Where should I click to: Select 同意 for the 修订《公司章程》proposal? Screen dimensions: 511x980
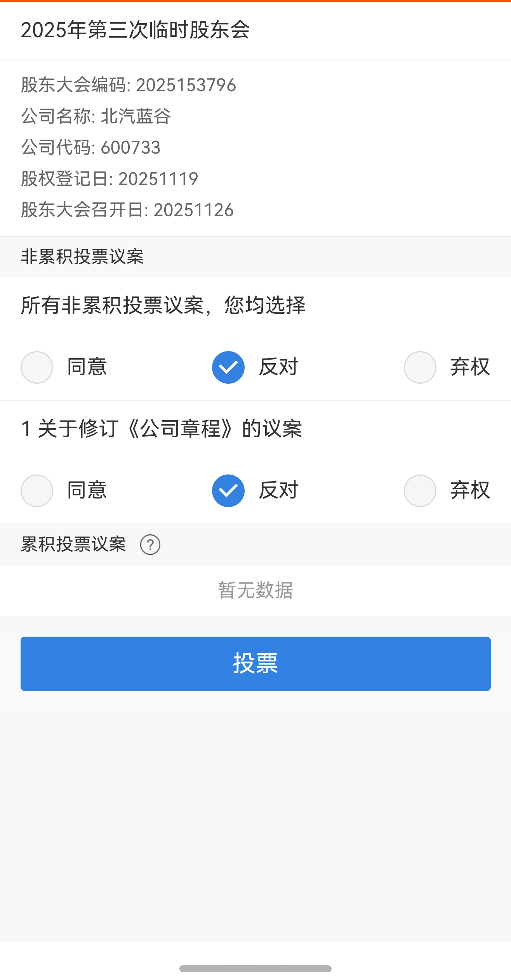[37, 490]
